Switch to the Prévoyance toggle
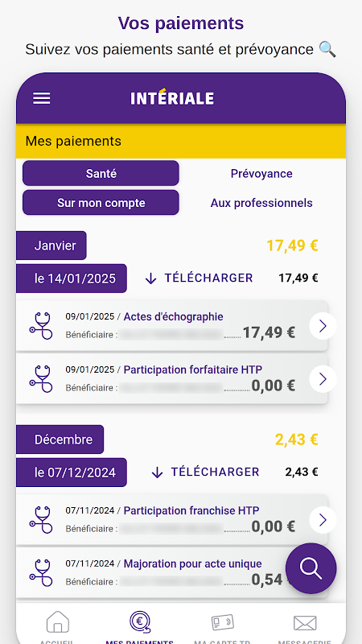Screen dimensions: 362x644 [x=261, y=173]
